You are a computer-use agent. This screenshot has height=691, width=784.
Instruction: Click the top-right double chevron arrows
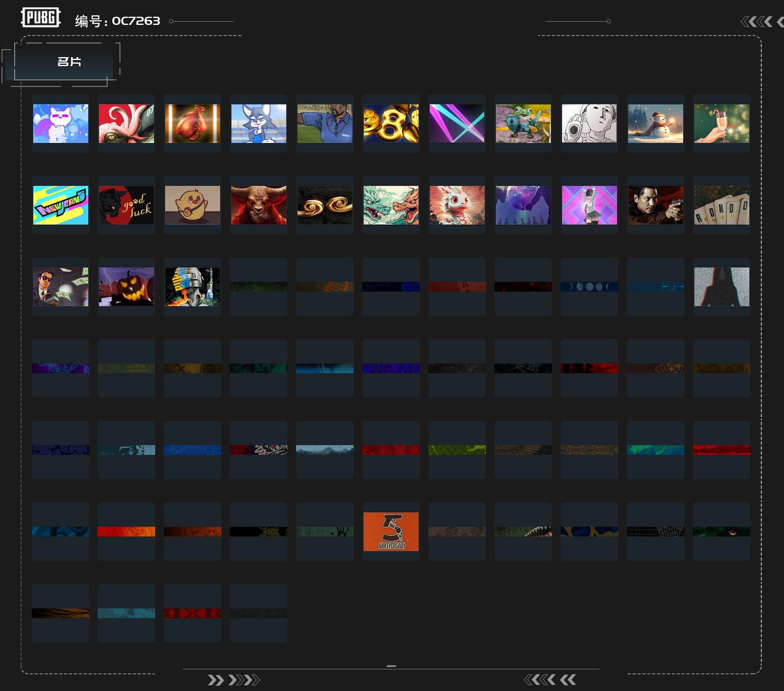pyautogui.click(x=762, y=22)
